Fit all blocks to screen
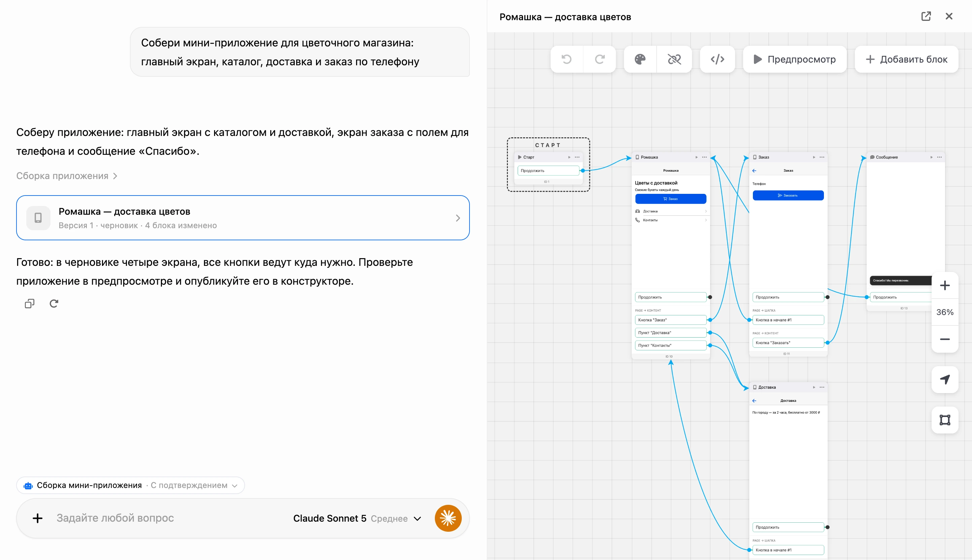Viewport: 972px width, 560px height. [945, 420]
